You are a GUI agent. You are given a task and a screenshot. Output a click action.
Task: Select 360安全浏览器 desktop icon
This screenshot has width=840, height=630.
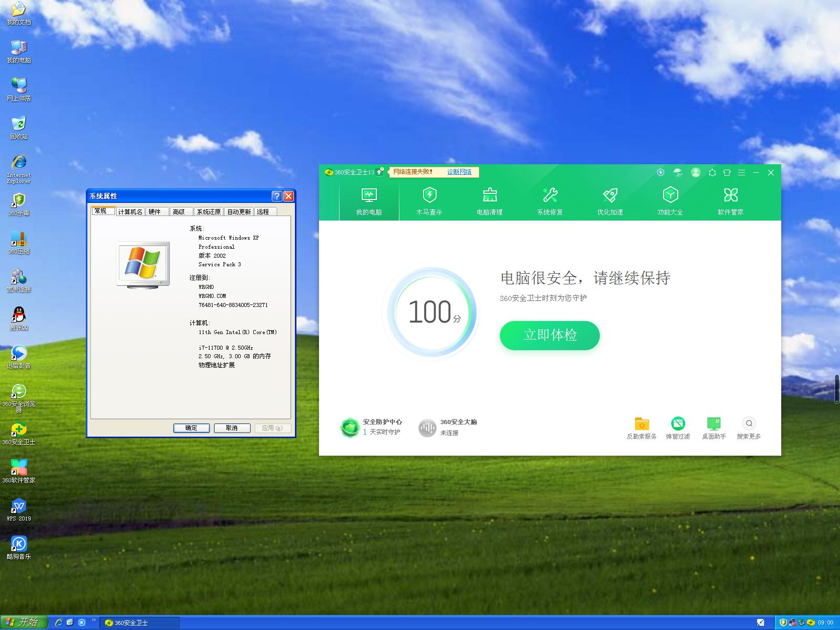click(x=19, y=398)
